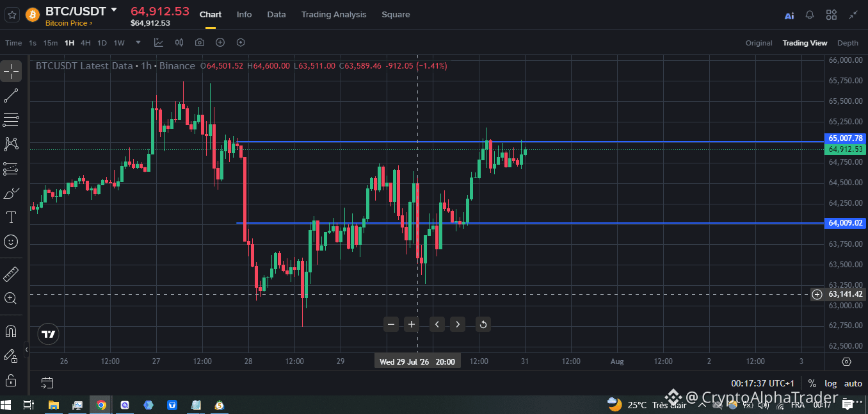Select the 15m time interval
The height and width of the screenshot is (414, 868).
pos(51,43)
